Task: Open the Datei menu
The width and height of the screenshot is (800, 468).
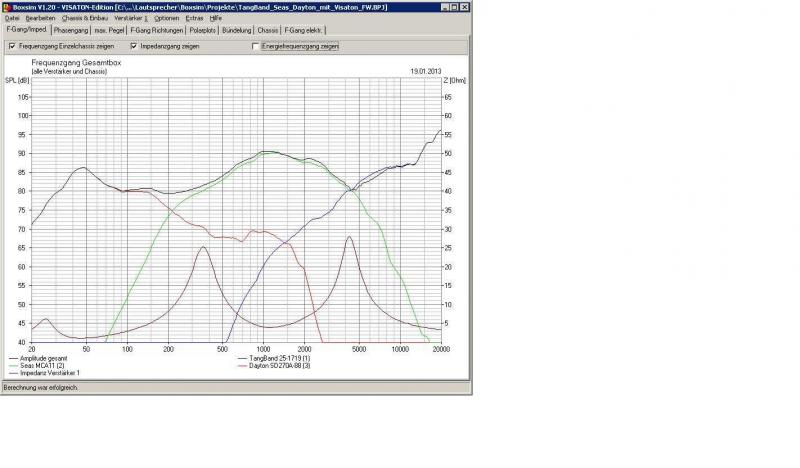Action: point(12,18)
